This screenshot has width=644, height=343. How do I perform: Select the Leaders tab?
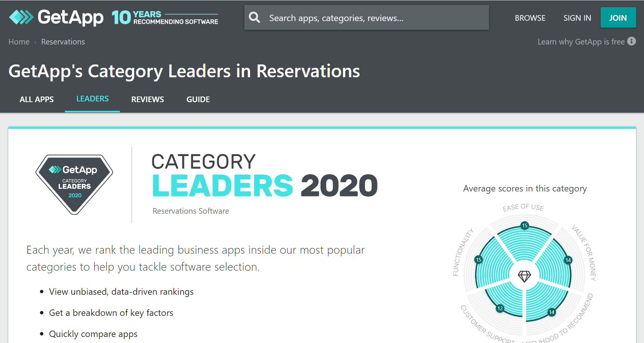tap(92, 99)
